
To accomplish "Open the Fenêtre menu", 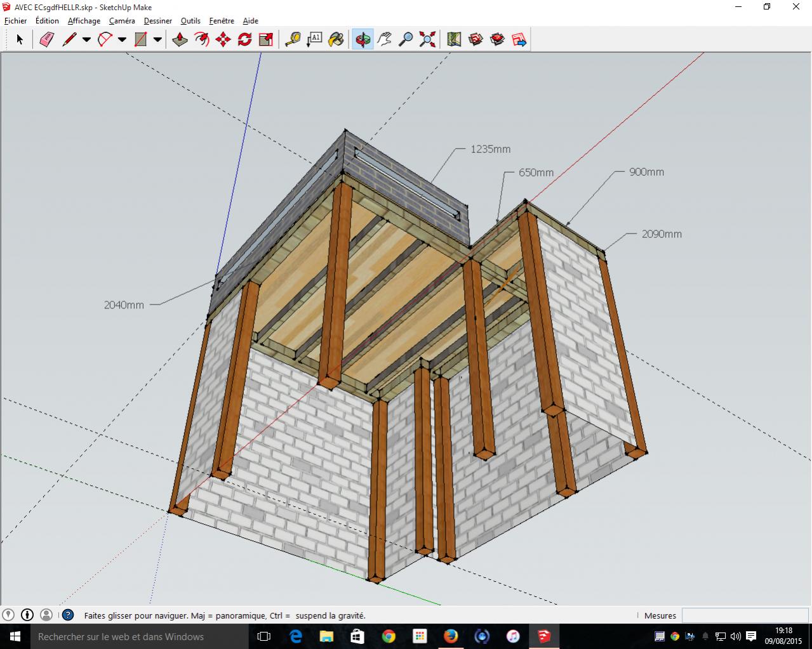I will point(222,21).
